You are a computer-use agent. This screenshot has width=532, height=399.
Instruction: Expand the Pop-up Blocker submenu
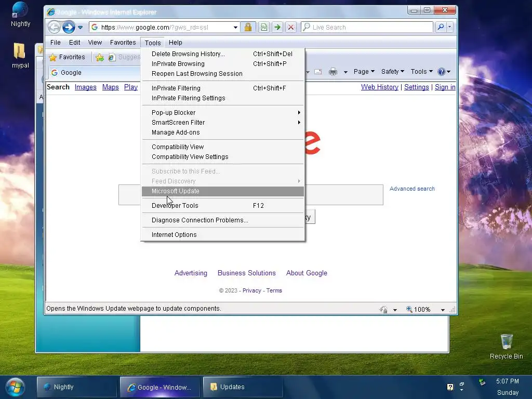click(222, 112)
